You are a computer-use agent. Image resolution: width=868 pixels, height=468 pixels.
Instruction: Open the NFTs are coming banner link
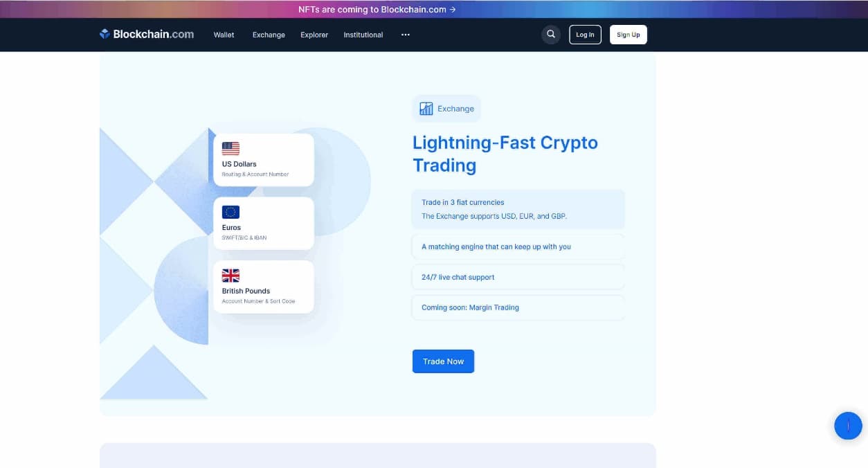click(x=377, y=10)
